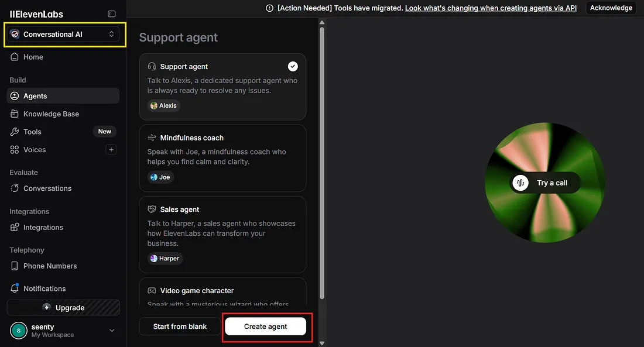This screenshot has width=644, height=347.
Task: Click Start from blank
Action: pyautogui.click(x=180, y=327)
